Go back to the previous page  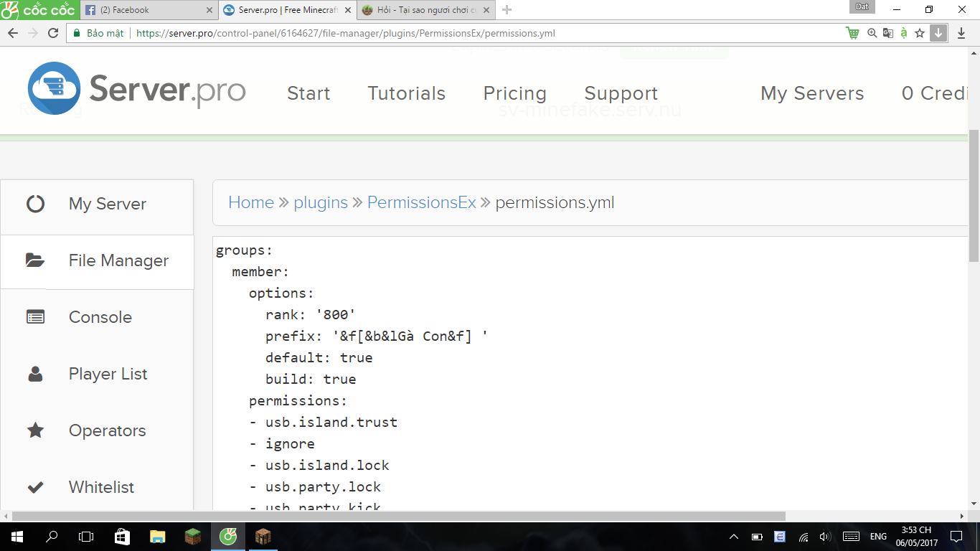13,33
